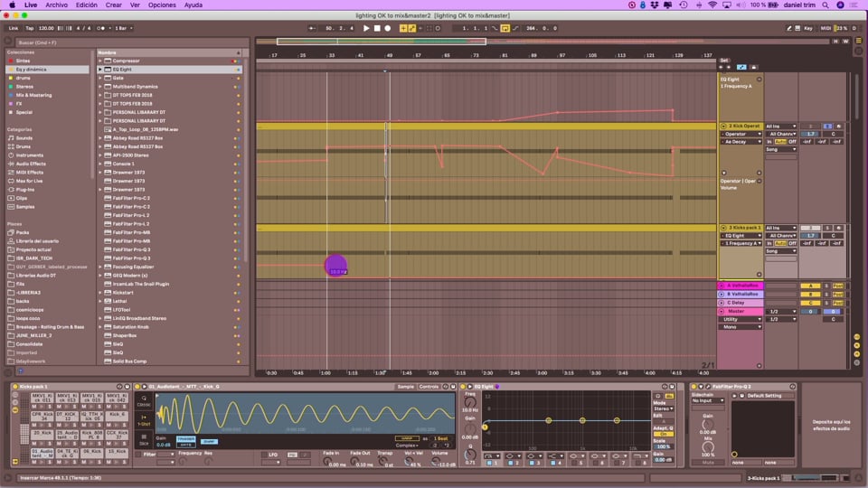The width and height of the screenshot is (868, 488).
Task: Toggle the Link button
Action: (x=14, y=28)
